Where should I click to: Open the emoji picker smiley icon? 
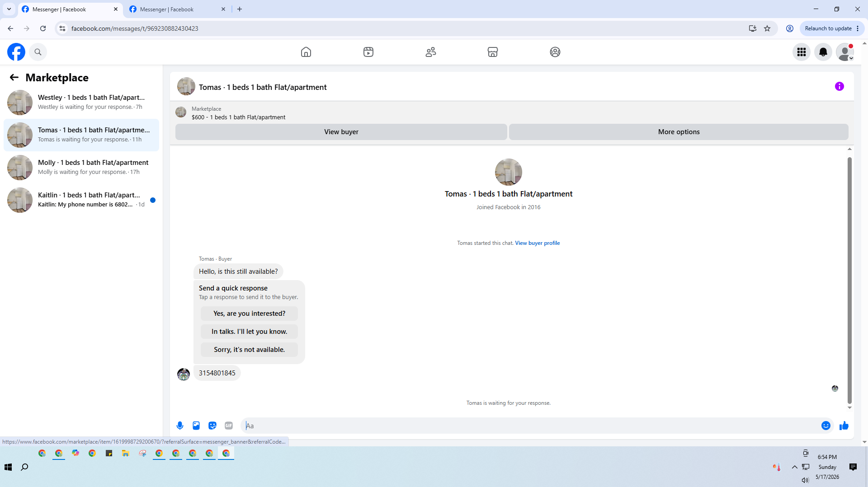point(826,426)
